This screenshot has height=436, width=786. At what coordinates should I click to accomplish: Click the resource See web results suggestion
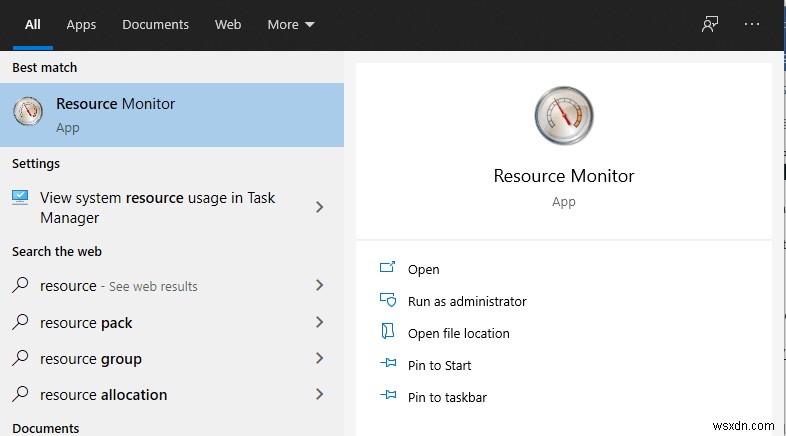point(119,286)
